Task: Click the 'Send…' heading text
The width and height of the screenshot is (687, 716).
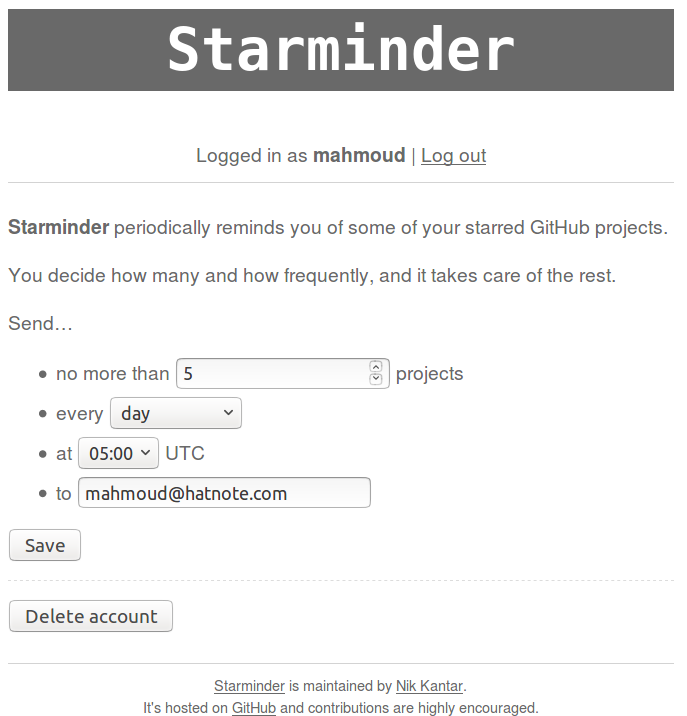Action: 40,323
